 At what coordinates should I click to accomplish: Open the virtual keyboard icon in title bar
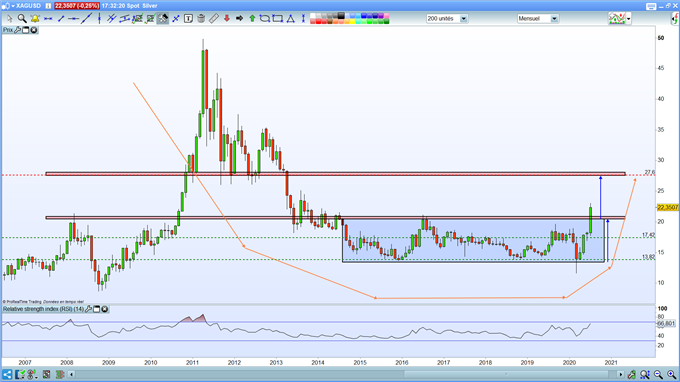(651, 6)
